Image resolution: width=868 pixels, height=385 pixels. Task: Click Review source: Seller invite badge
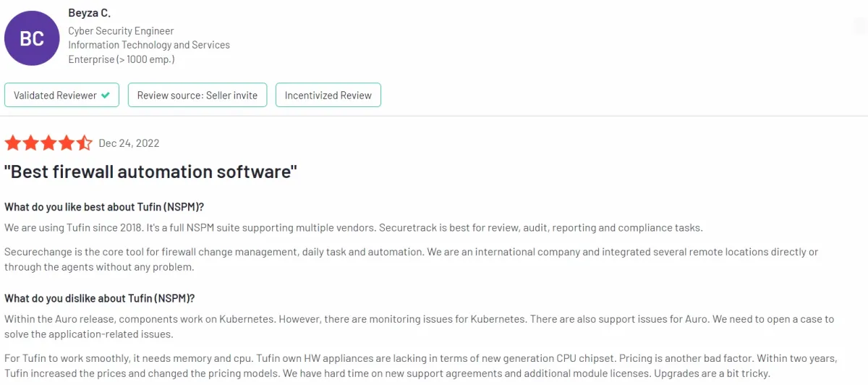point(197,95)
